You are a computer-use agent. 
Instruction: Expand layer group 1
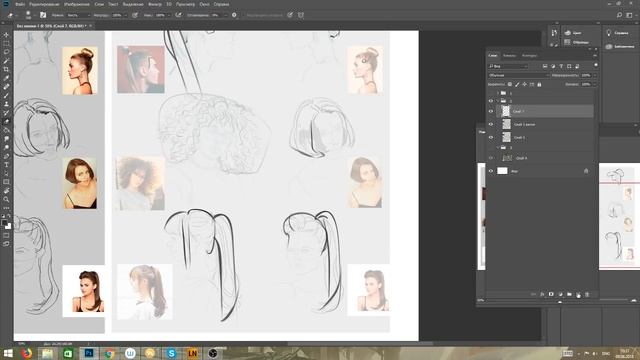[x=498, y=93]
